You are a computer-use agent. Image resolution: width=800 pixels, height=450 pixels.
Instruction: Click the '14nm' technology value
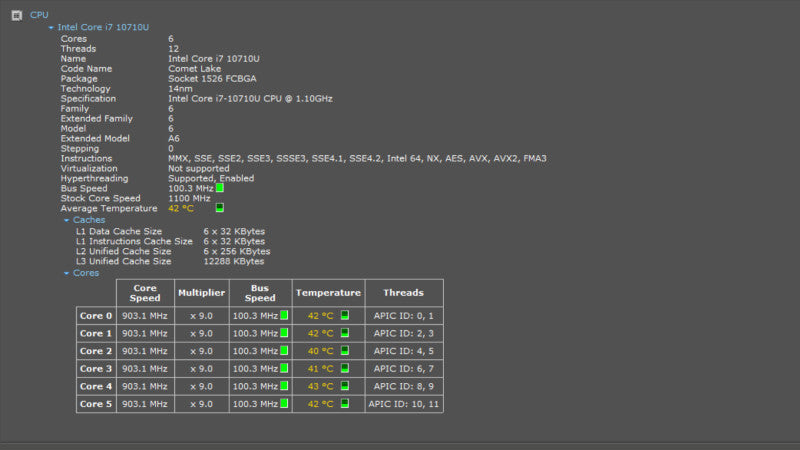(x=180, y=88)
